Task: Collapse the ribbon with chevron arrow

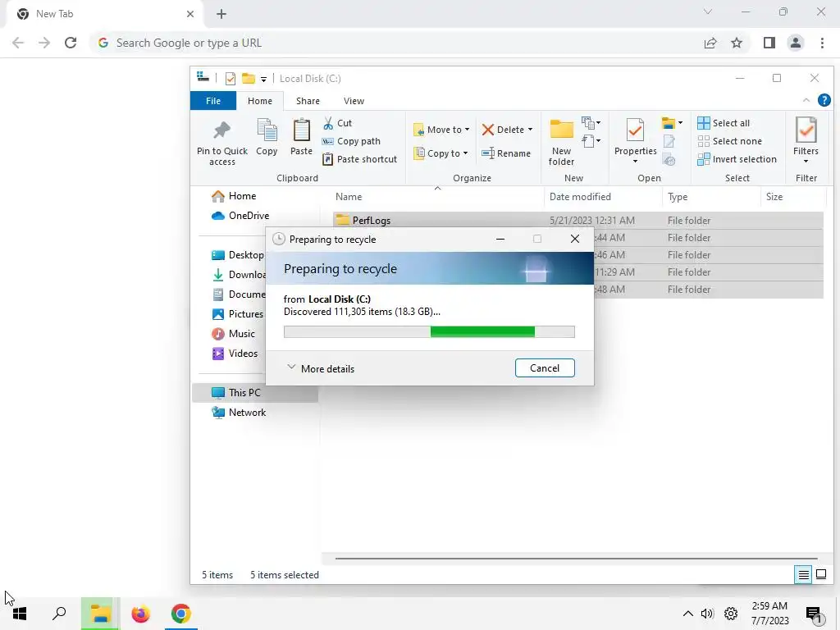Action: pos(806,100)
